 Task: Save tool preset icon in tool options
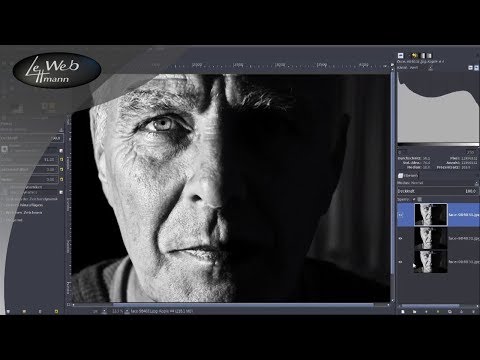click(8, 312)
